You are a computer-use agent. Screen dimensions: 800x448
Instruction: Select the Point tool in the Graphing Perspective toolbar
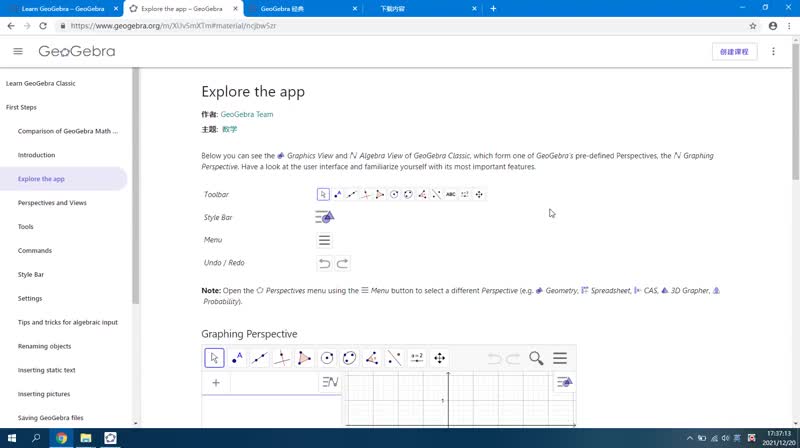point(237,358)
